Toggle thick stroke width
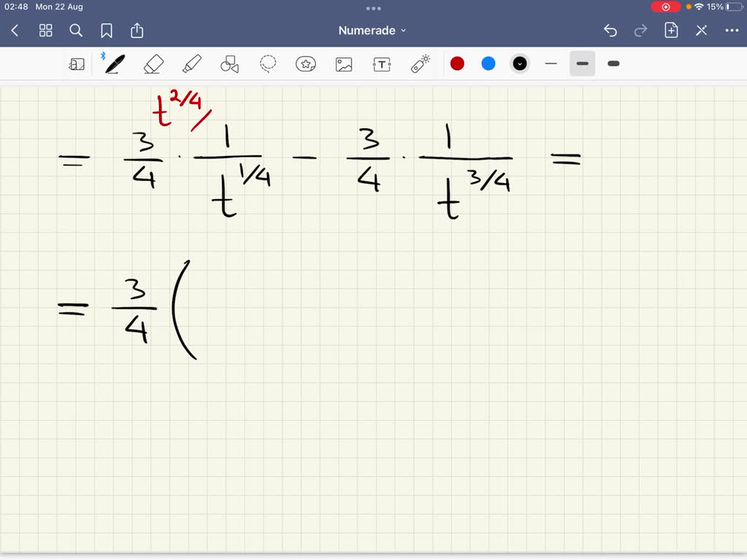The width and height of the screenshot is (747, 560). tap(613, 63)
